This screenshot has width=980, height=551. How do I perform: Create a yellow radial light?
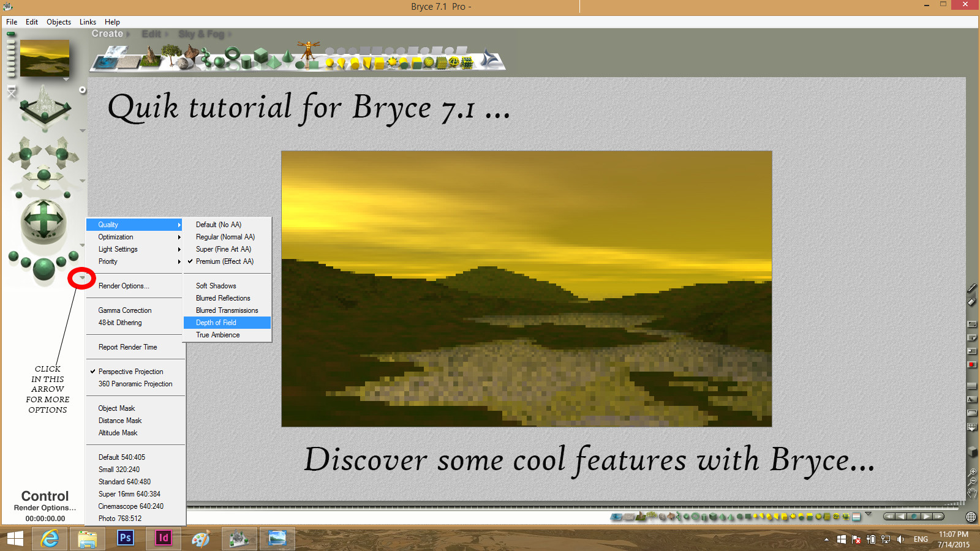330,62
